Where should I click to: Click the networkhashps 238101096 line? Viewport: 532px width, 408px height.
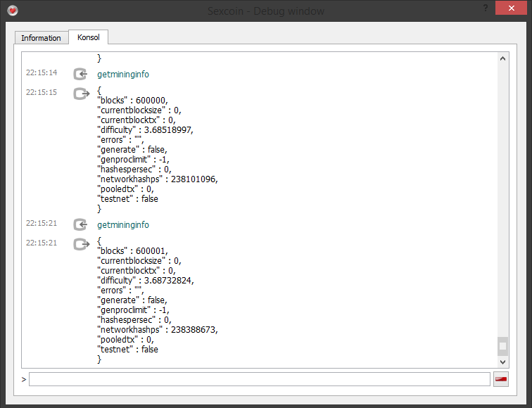point(158,179)
